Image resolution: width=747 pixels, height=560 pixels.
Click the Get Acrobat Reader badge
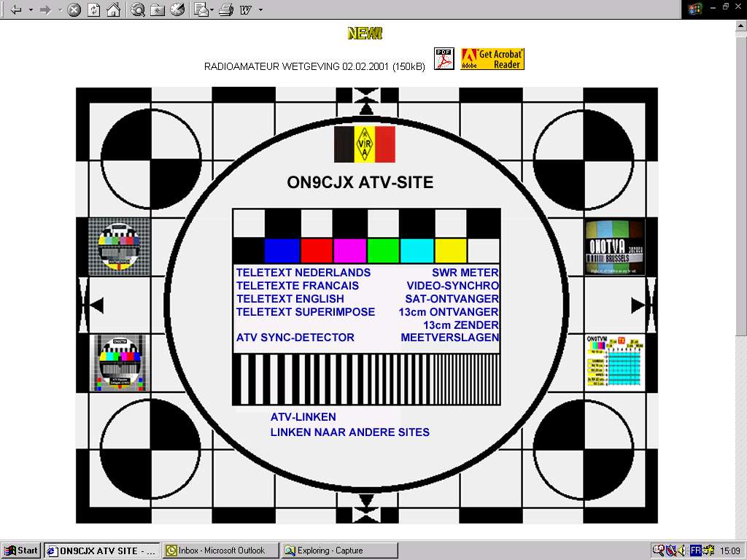point(492,59)
